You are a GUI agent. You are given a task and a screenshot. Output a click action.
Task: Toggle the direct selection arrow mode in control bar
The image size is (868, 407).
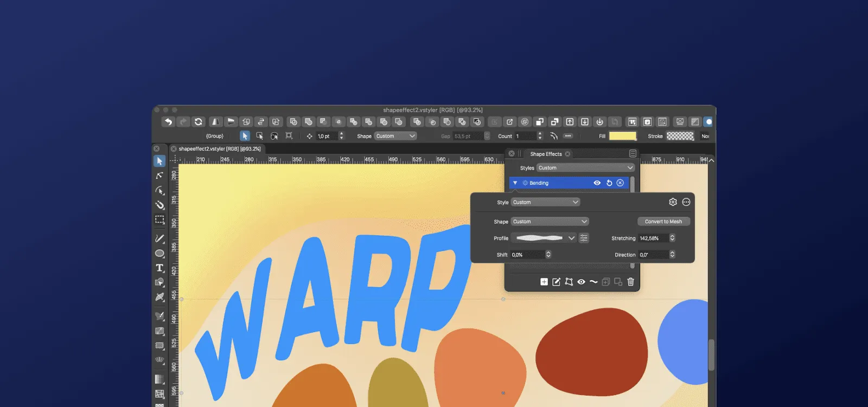[x=245, y=136]
